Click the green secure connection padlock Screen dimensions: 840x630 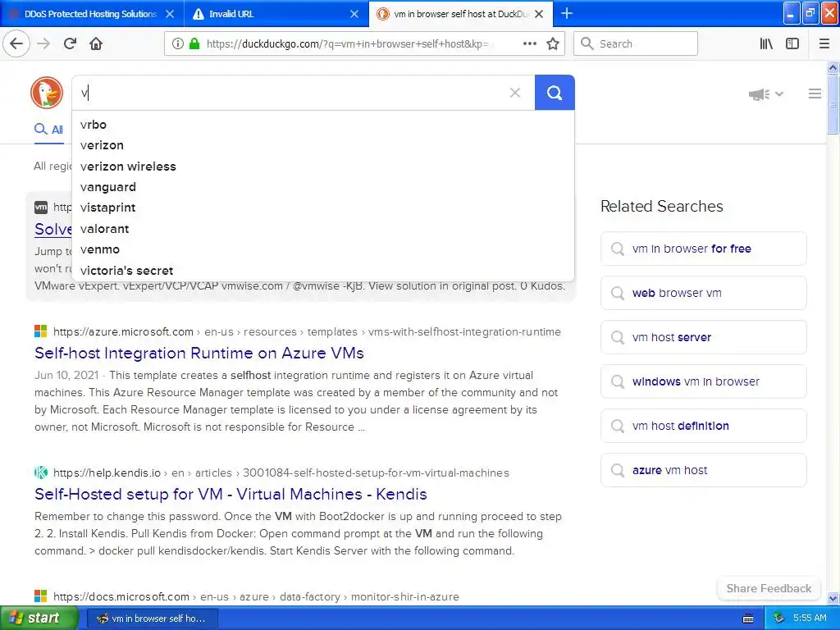click(x=194, y=43)
